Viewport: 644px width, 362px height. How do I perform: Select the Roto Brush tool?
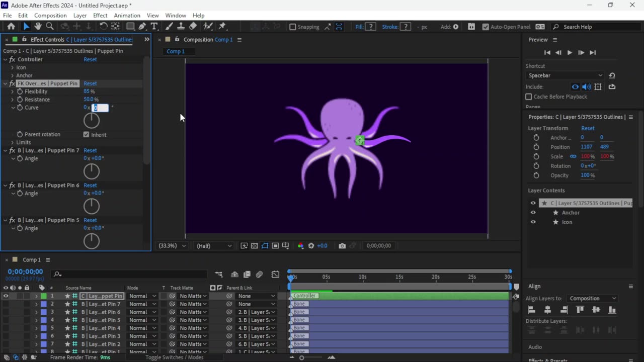pyautogui.click(x=208, y=27)
